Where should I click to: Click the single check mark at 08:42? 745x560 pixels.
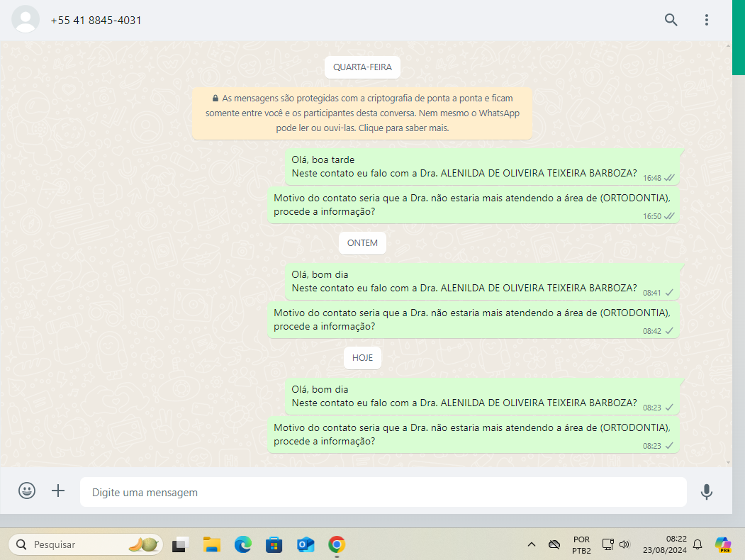tap(669, 330)
